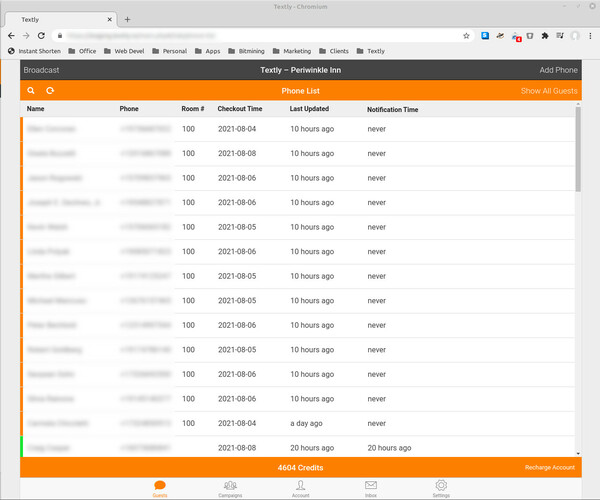Click the address bar URL field

tap(264, 36)
